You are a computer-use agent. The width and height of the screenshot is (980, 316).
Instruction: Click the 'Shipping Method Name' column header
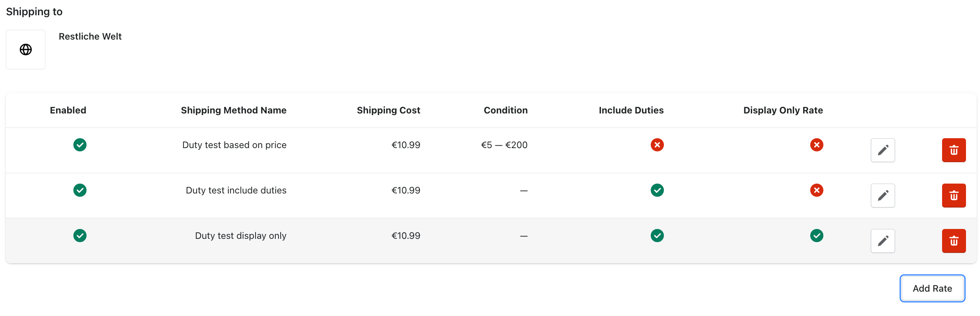click(233, 110)
